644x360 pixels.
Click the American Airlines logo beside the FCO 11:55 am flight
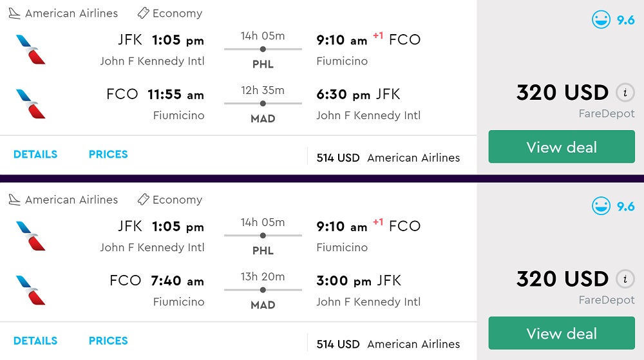[31, 104]
